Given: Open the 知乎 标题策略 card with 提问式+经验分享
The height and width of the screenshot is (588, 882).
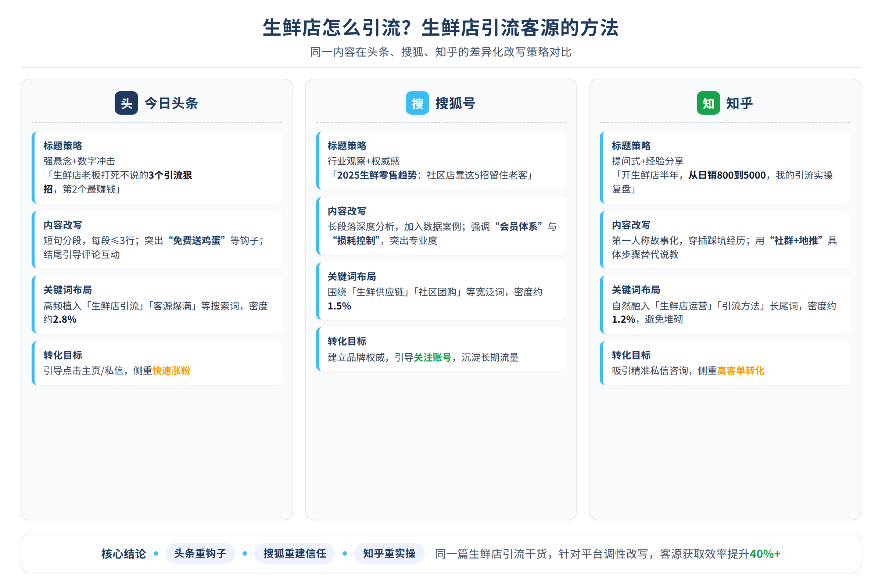Looking at the screenshot, I should (x=725, y=167).
